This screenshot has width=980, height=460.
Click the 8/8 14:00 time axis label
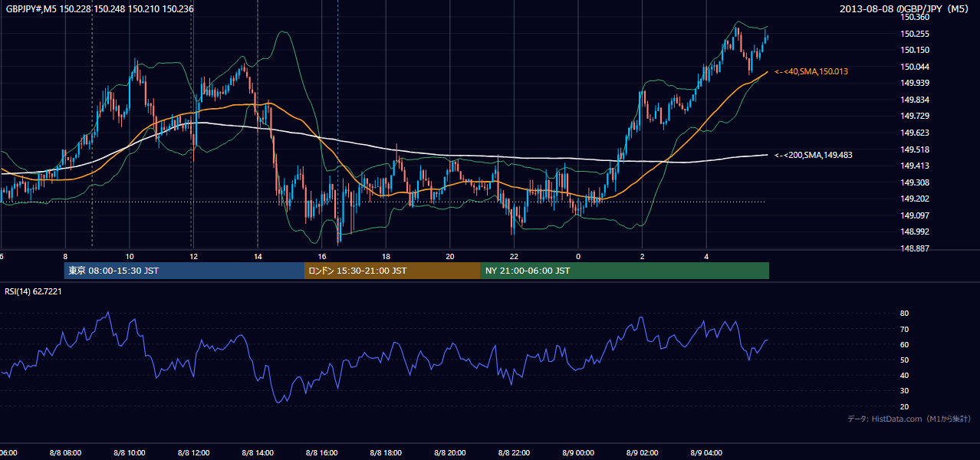pyautogui.click(x=258, y=452)
